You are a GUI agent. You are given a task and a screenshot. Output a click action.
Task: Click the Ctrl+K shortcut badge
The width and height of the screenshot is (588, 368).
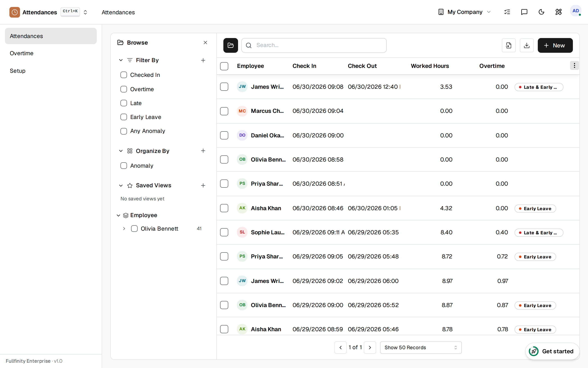70,11
